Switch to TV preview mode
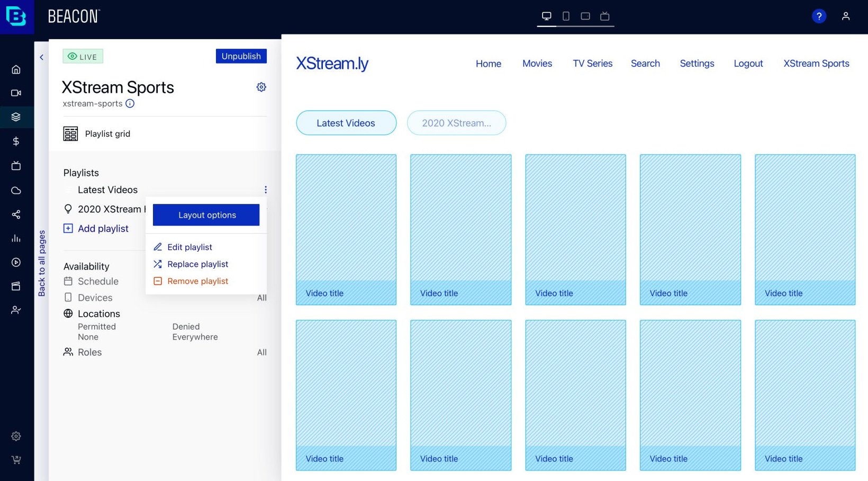This screenshot has width=868, height=481. [x=605, y=16]
